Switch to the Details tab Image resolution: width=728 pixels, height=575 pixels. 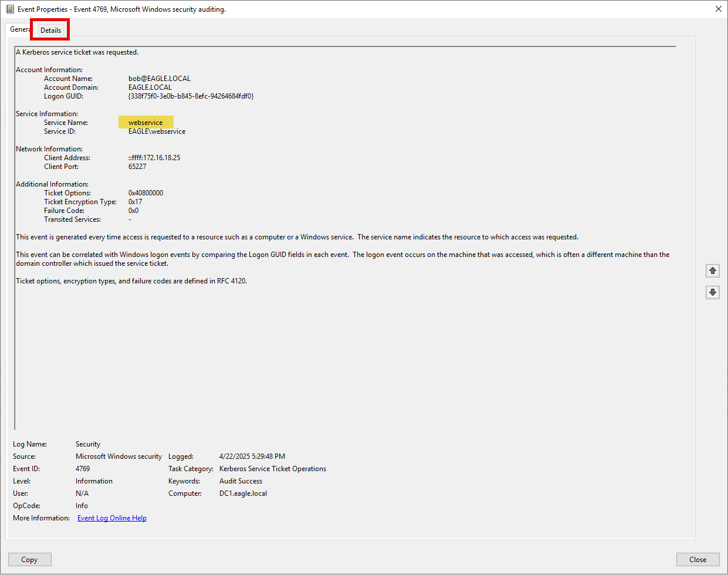(50, 30)
